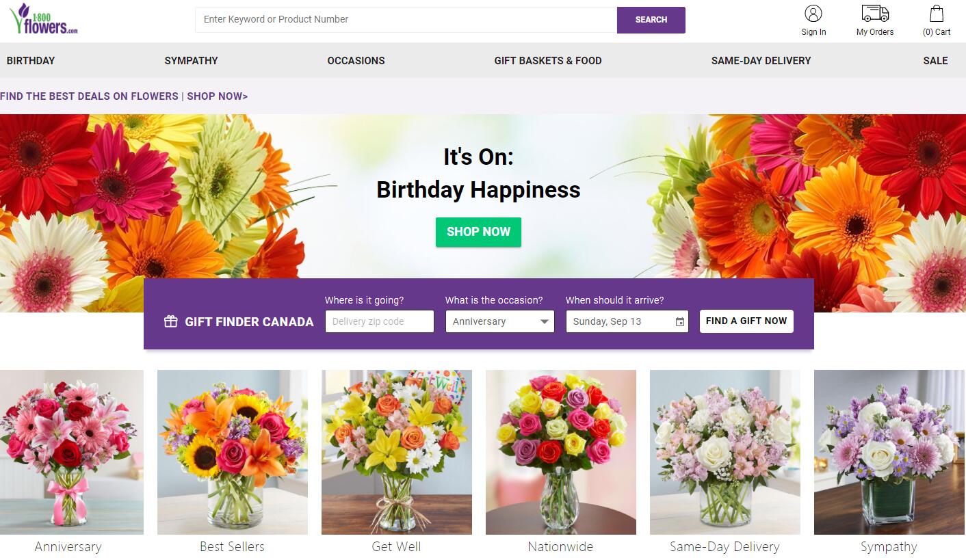Open the Sale menu
This screenshot has width=966, height=560.
[x=935, y=61]
